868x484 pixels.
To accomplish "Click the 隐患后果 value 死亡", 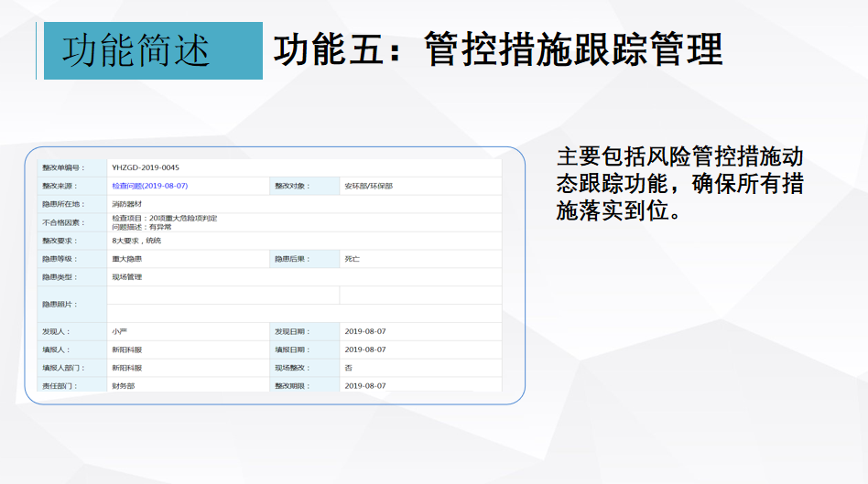I will [353, 259].
